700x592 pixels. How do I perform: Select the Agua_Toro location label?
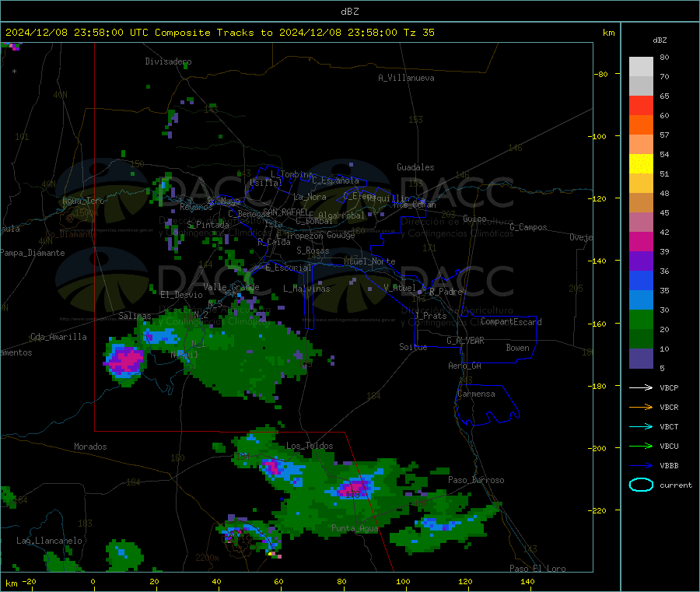point(83,201)
